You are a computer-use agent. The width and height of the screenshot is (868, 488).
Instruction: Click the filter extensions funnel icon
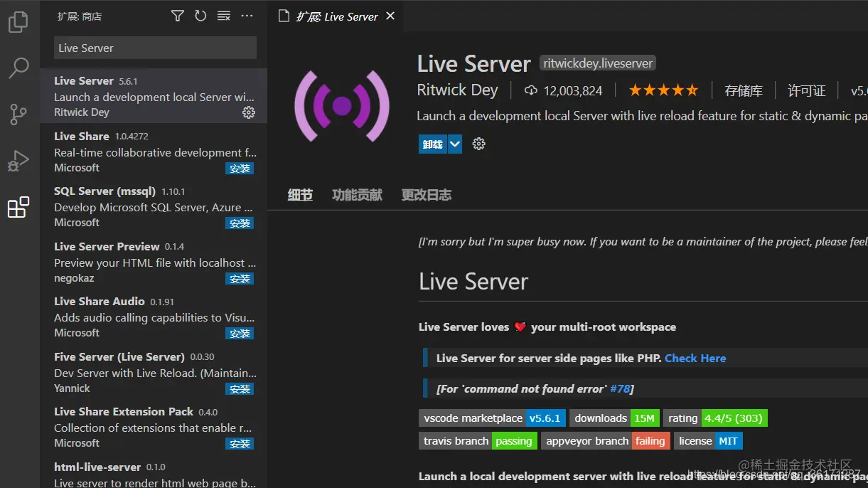coord(178,16)
